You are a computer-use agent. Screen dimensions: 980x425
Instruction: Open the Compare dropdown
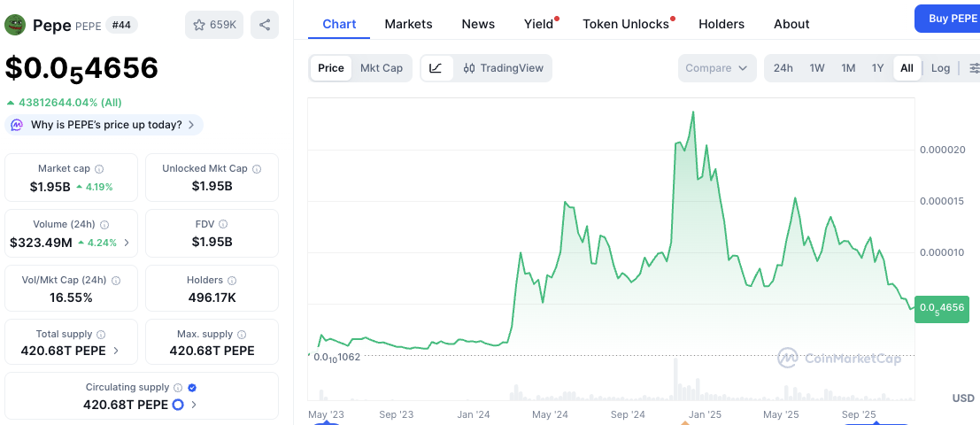coord(717,68)
